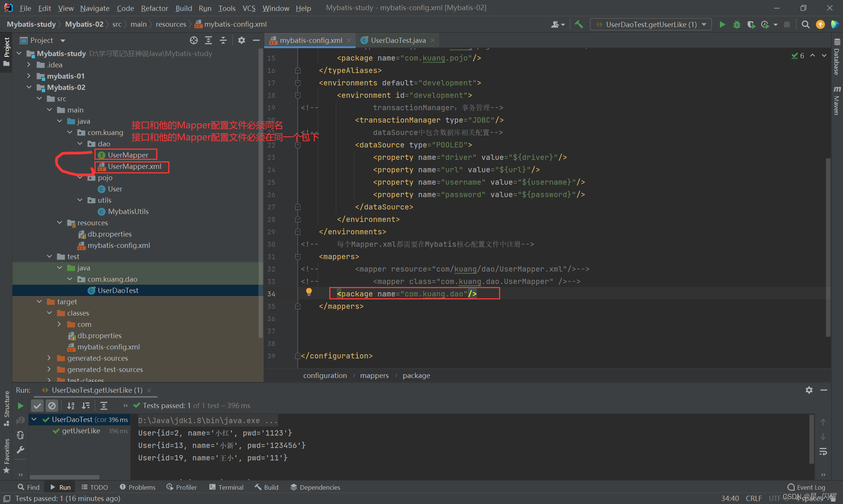843x504 pixels.
Task: Open the Build menu
Action: point(184,8)
